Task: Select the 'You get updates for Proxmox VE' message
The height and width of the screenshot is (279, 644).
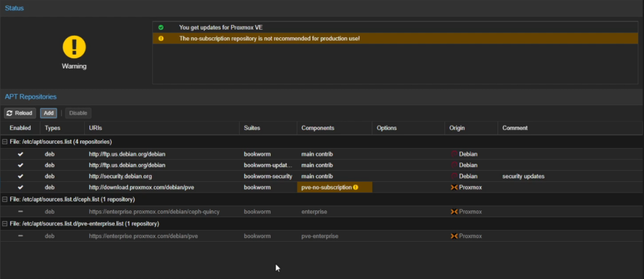Action: [396, 28]
